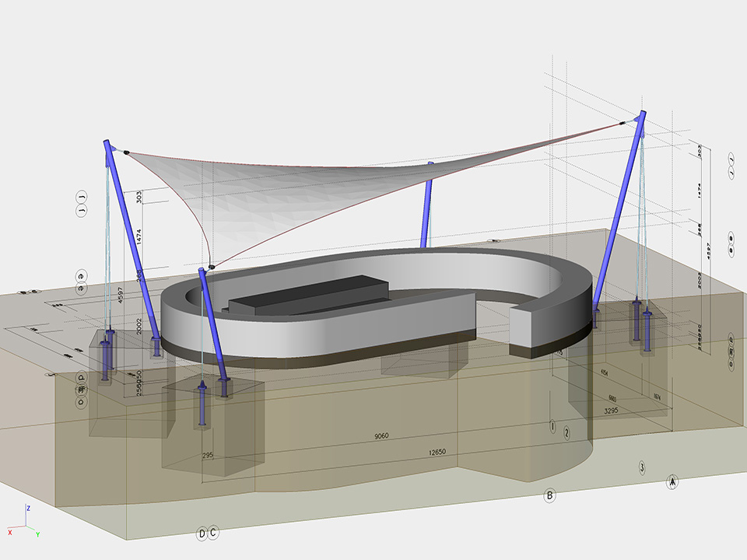Select grid bubble marker C
The image size is (747, 560).
tap(213, 533)
